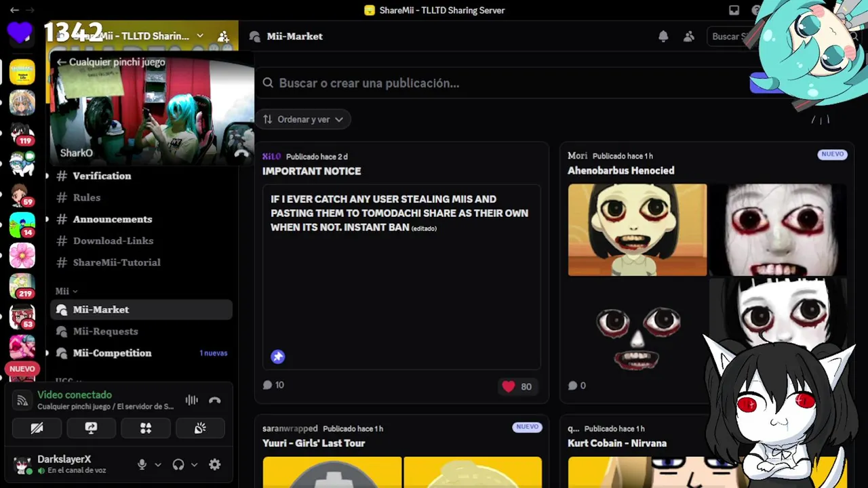Screen dimensions: 868x488
Task: Go back with the title bar arrow
Action: pyautogui.click(x=14, y=10)
